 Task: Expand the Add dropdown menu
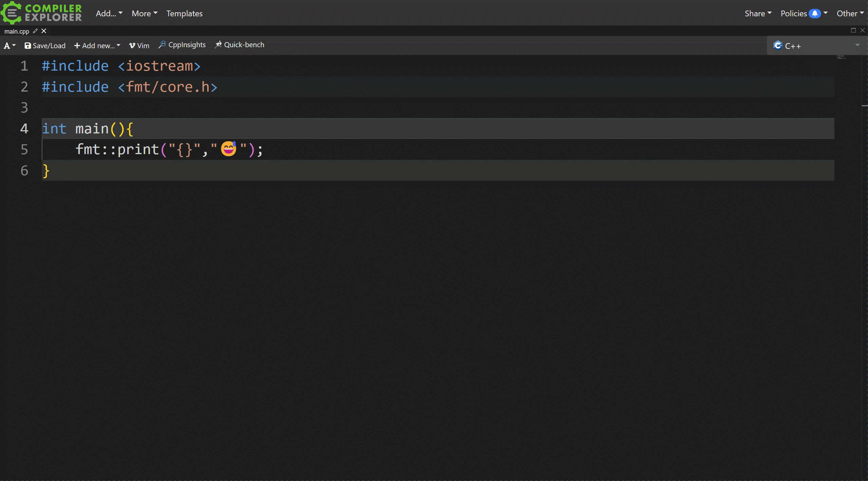coord(108,13)
